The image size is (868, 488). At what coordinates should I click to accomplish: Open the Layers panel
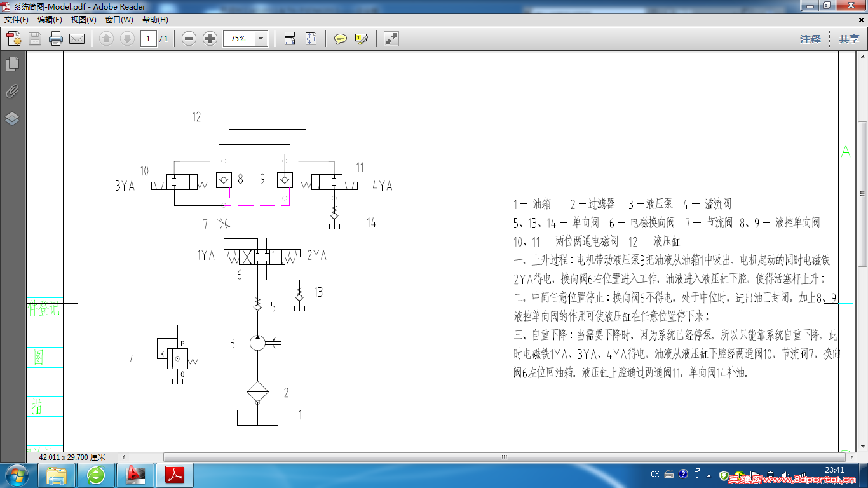coord(11,118)
